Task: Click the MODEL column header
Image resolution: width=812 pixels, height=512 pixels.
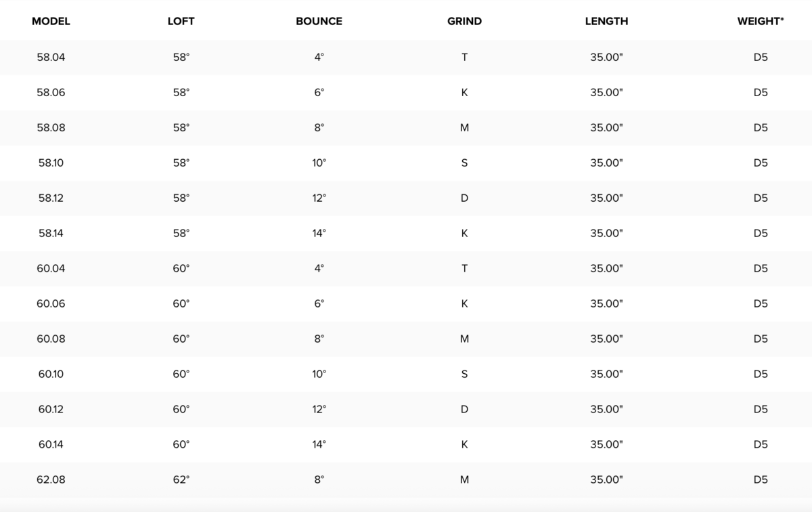Action: tap(51, 21)
